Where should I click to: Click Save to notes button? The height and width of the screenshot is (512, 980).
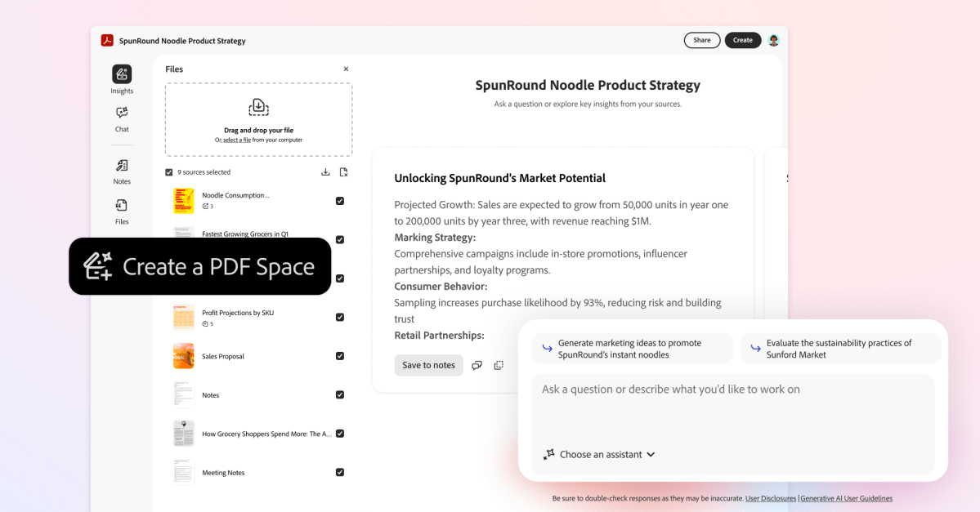tap(428, 365)
